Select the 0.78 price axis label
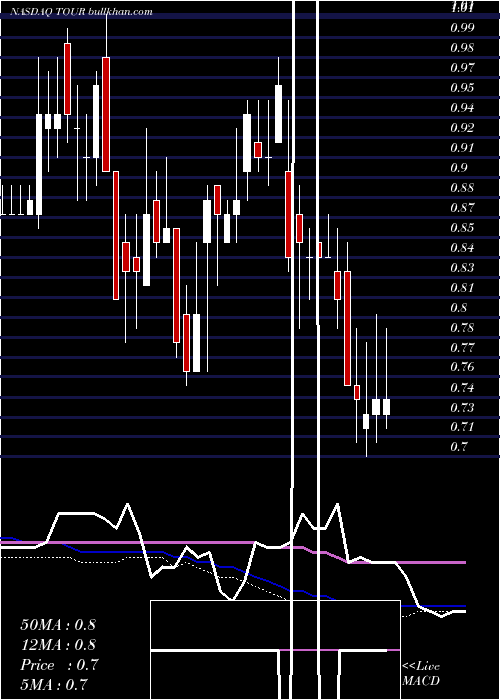 tap(462, 328)
